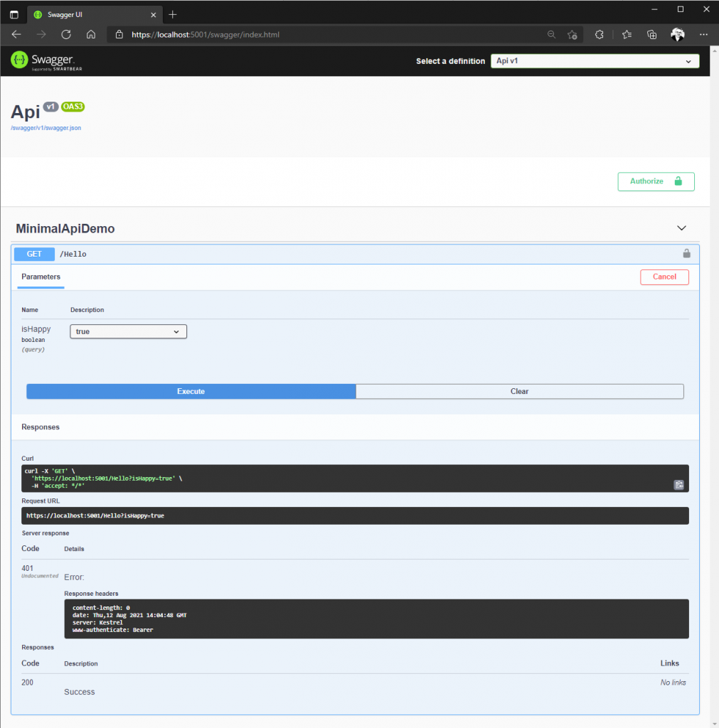Add page to favorites via the star icon
The image size is (719, 728).
pyautogui.click(x=572, y=34)
